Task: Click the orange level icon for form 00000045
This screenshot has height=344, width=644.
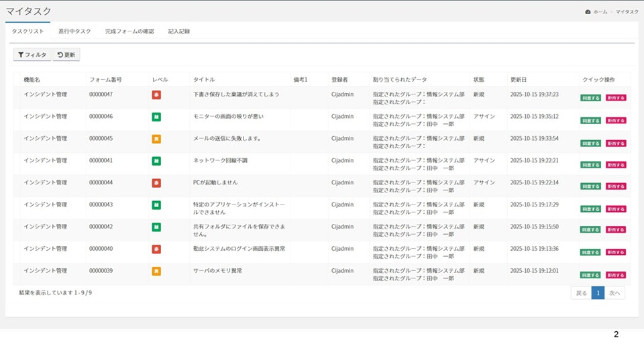Action: (x=156, y=139)
